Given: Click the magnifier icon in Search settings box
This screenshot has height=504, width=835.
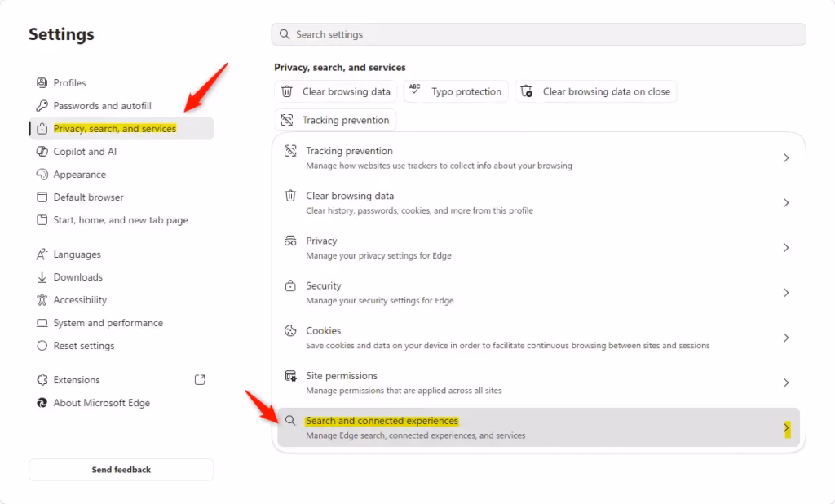Looking at the screenshot, I should [x=285, y=34].
